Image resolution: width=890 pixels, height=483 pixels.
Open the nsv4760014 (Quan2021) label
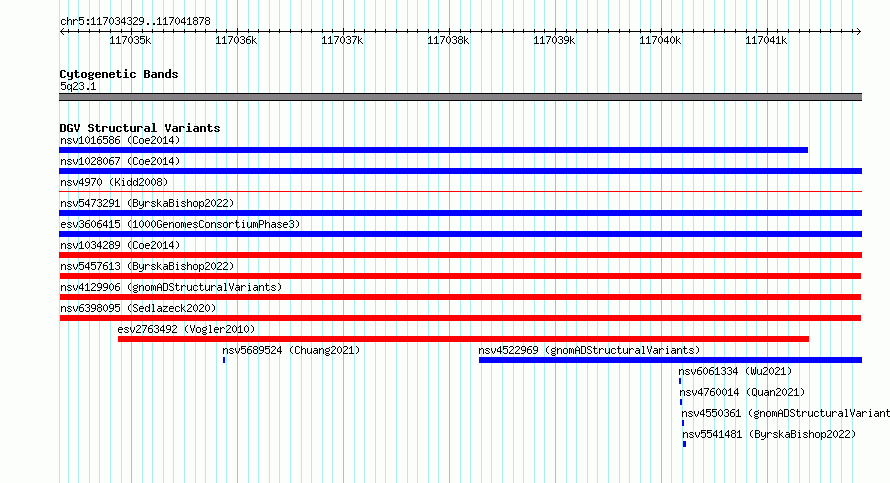742,392
